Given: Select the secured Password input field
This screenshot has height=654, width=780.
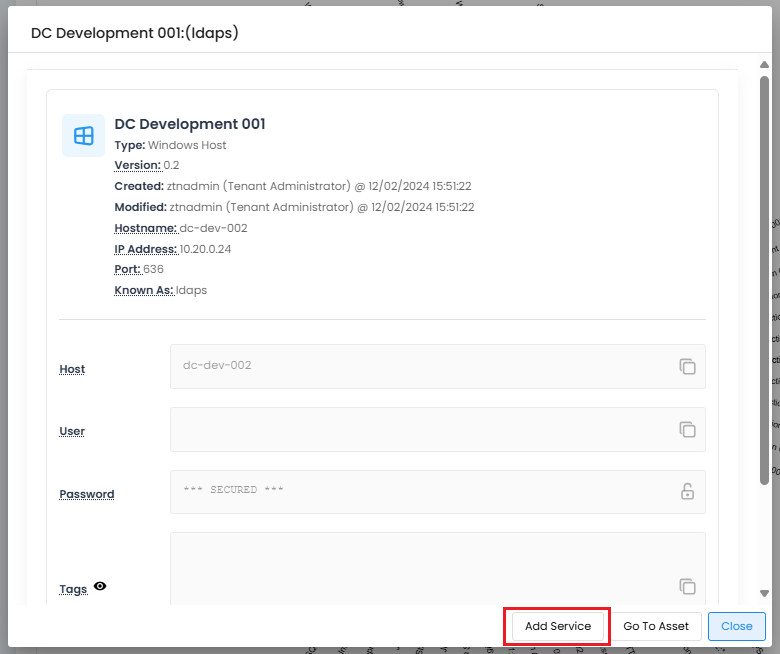Looking at the screenshot, I should click(420, 491).
